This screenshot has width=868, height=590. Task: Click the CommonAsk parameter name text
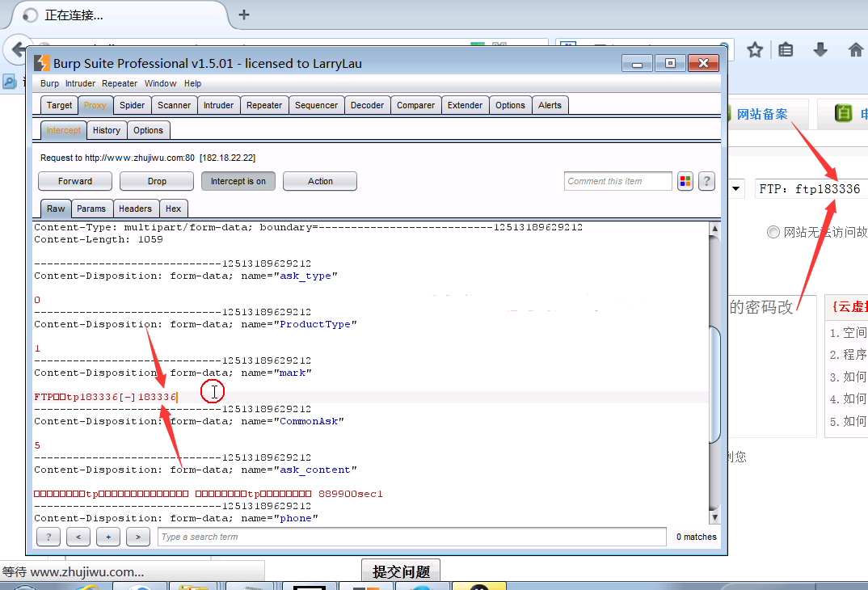click(309, 421)
